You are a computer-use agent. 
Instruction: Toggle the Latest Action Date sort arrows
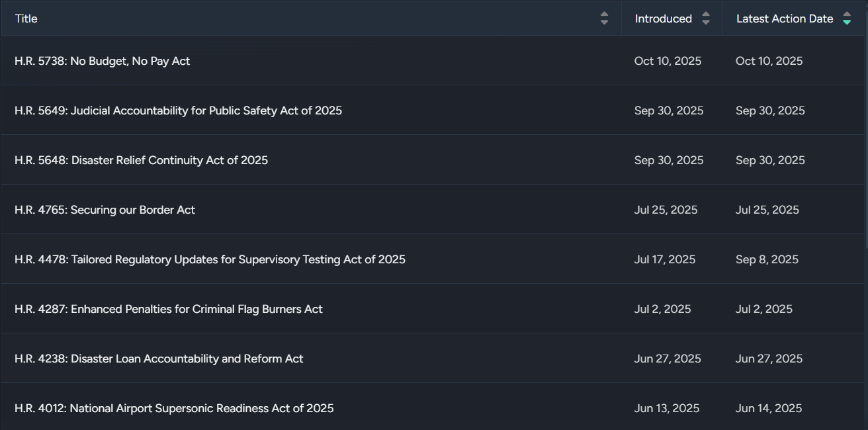click(847, 19)
